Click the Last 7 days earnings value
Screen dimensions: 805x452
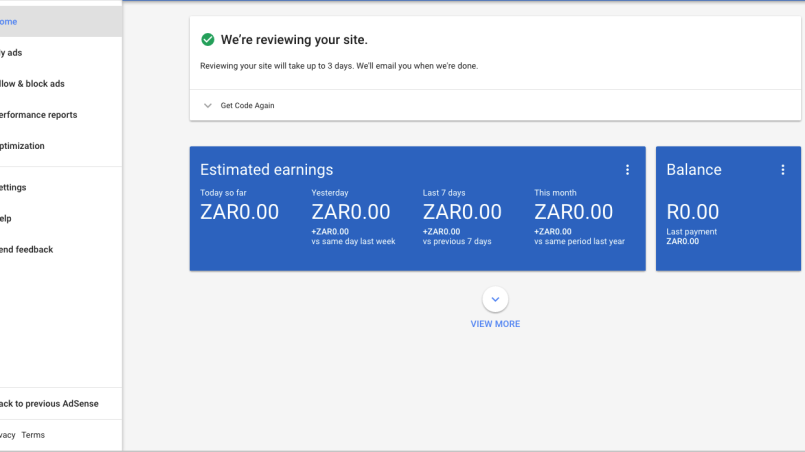[x=462, y=212]
